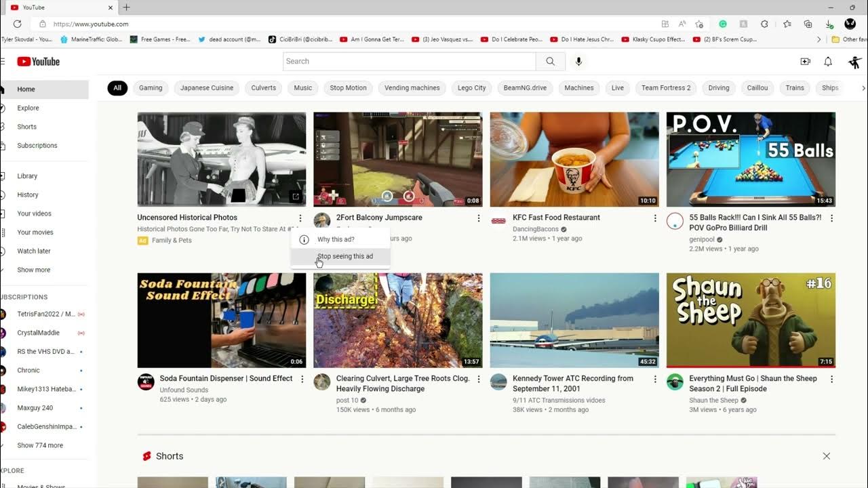Screen dimensions: 868x488
Task: Select the Trains chip
Action: tap(795, 88)
